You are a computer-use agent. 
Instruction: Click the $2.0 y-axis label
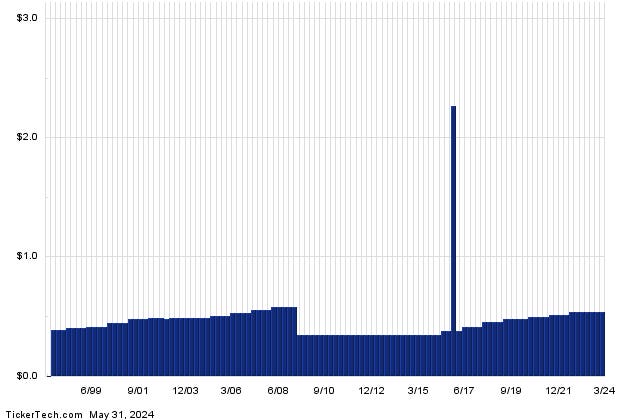click(27, 137)
